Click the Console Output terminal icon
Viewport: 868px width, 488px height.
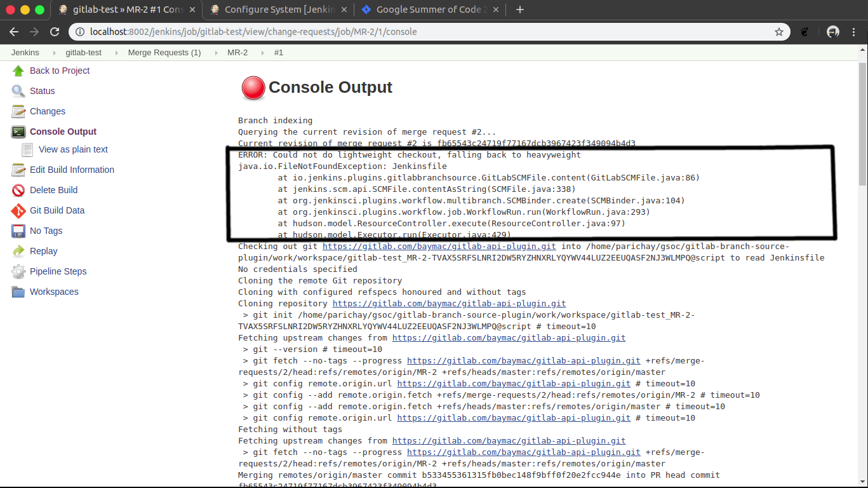[x=18, y=132]
